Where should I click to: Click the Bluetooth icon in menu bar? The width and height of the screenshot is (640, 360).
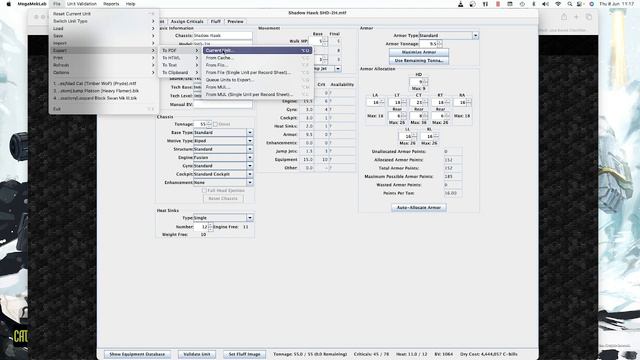coord(534,4)
